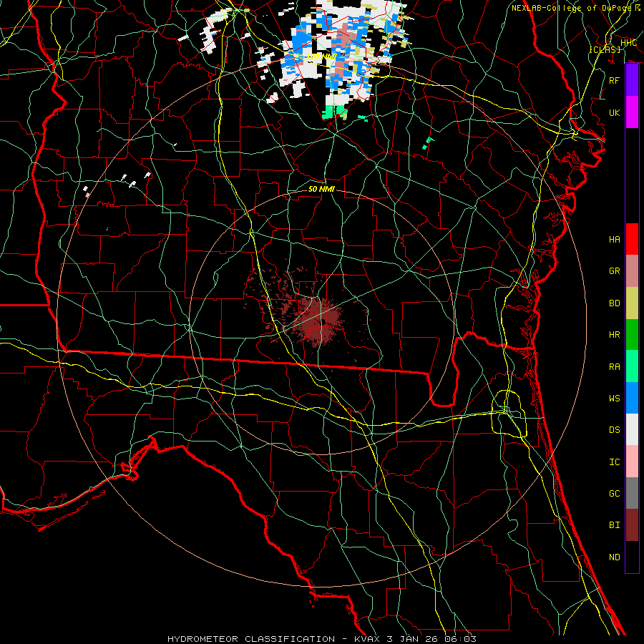Click the 'BD' legend label text
Screen dimensions: 644x644
[x=615, y=303]
